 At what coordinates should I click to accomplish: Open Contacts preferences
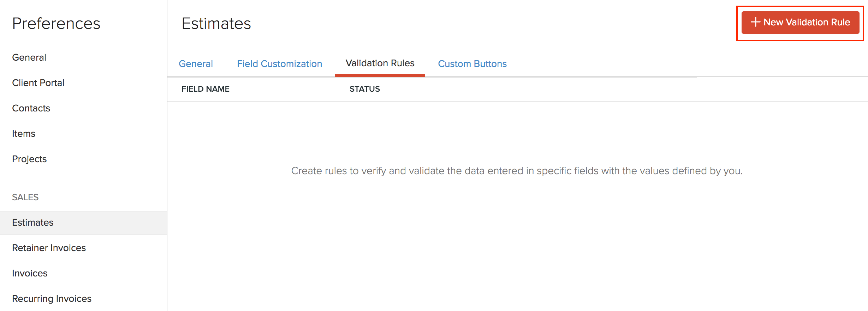tap(31, 108)
